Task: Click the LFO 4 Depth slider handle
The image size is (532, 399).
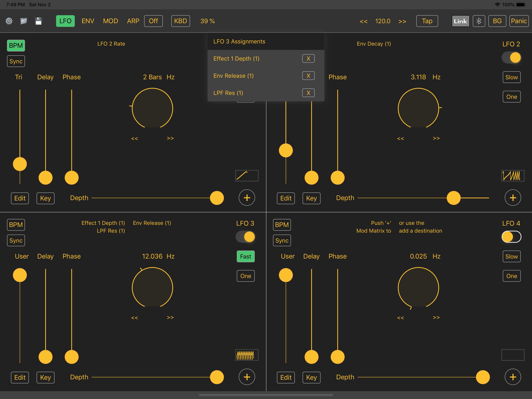Action: [x=483, y=377]
